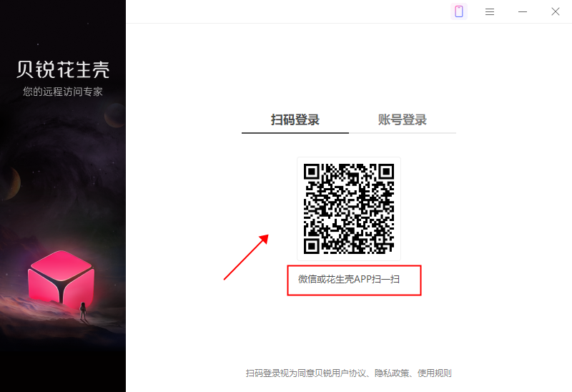
Task: Switch to the 账号登录 tab
Action: 403,119
